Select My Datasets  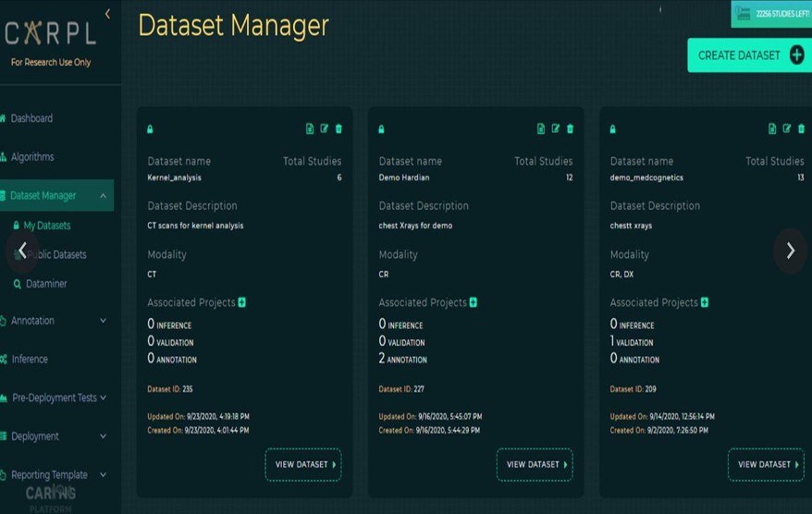[46, 226]
